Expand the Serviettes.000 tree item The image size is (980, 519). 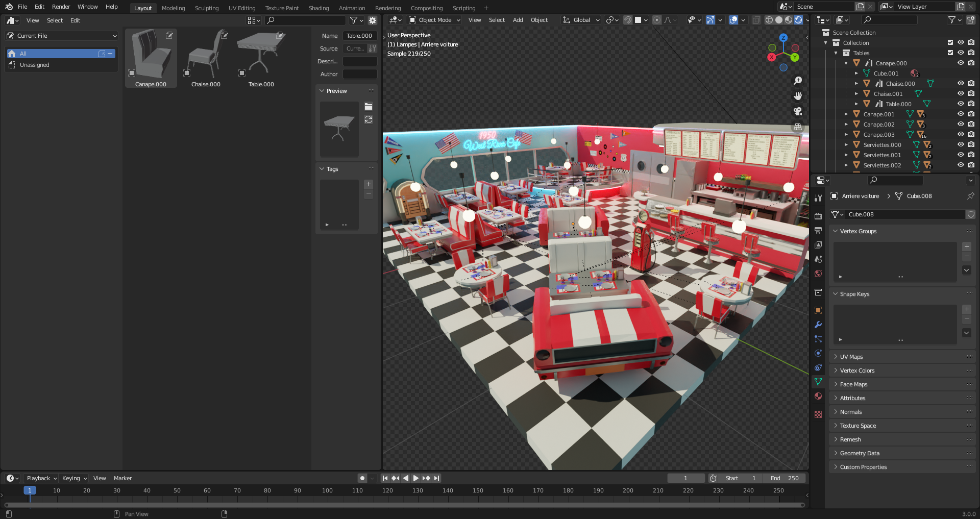pos(846,145)
